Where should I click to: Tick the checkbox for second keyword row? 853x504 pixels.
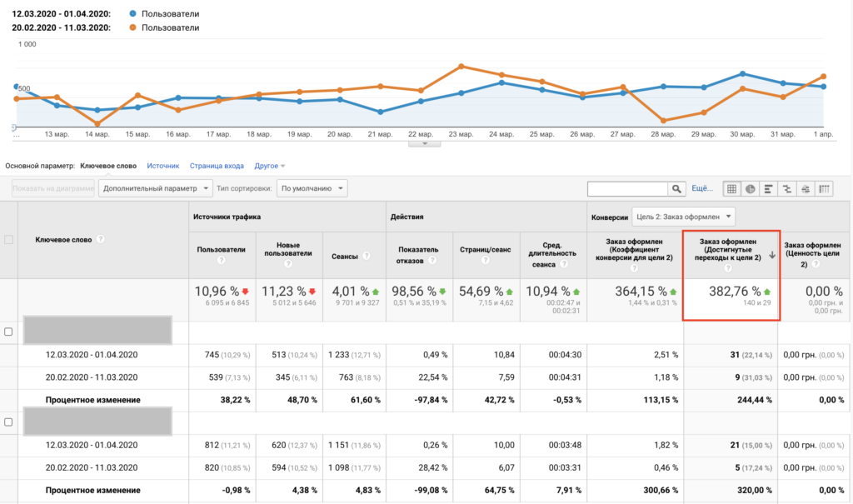coord(8,422)
